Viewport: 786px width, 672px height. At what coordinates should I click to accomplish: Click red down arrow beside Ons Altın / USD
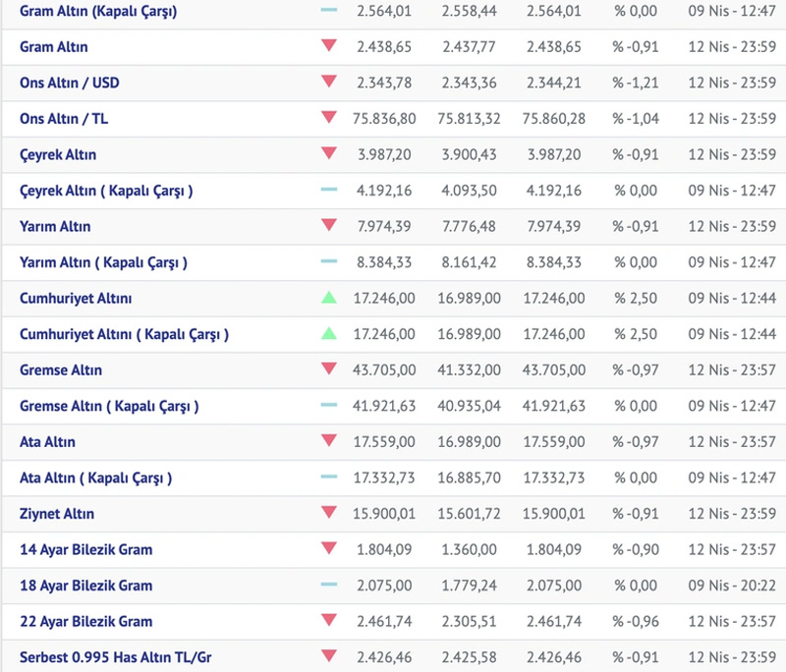click(x=328, y=83)
